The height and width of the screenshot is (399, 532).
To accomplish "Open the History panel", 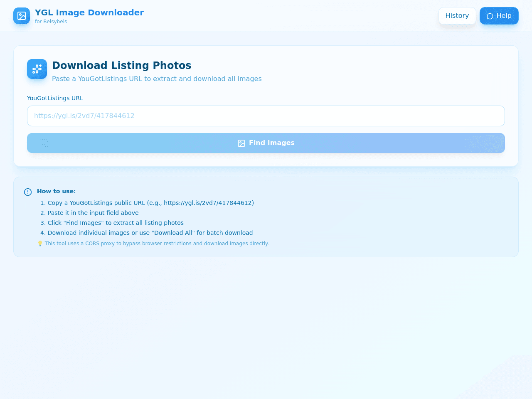I will pos(457,16).
